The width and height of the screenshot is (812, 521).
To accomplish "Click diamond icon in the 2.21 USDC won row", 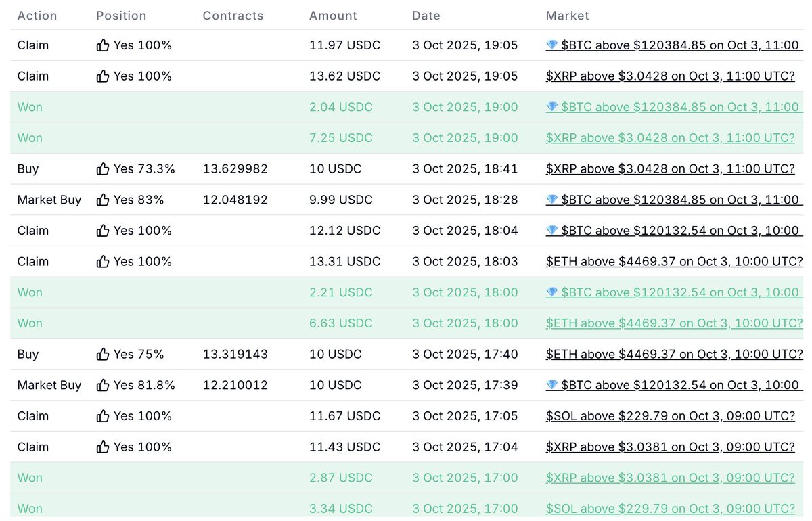I will 552,292.
